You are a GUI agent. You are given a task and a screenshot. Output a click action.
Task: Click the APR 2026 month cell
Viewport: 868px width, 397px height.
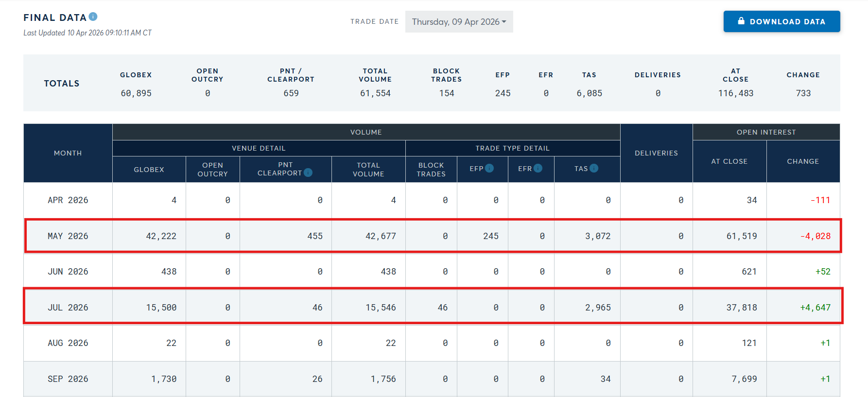tap(68, 200)
